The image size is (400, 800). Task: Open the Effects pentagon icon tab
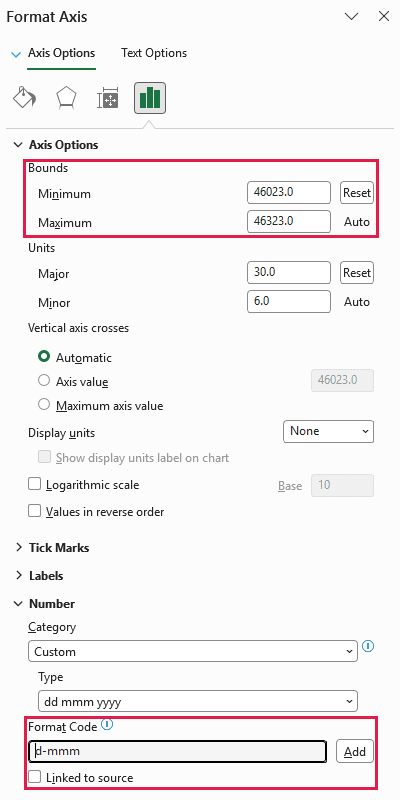pyautogui.click(x=67, y=97)
